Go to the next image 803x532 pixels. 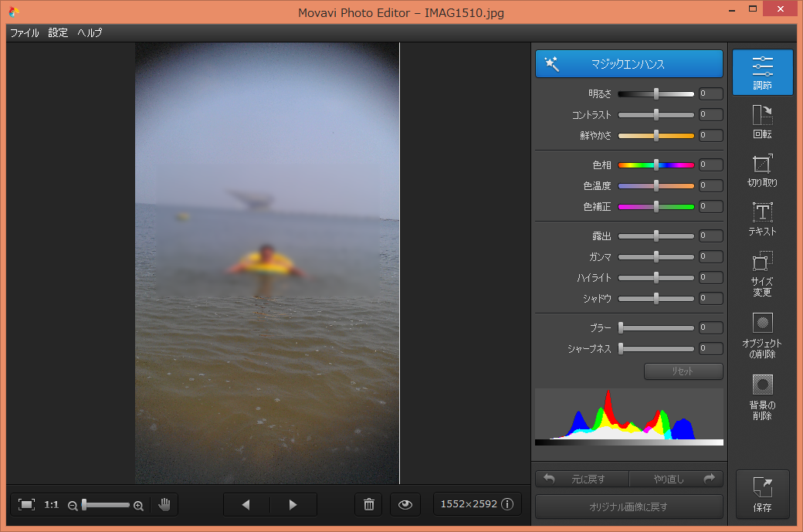point(293,505)
